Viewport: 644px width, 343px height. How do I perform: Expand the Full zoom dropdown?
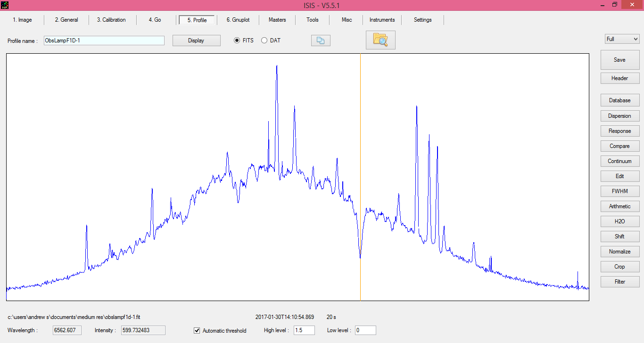[x=622, y=39]
